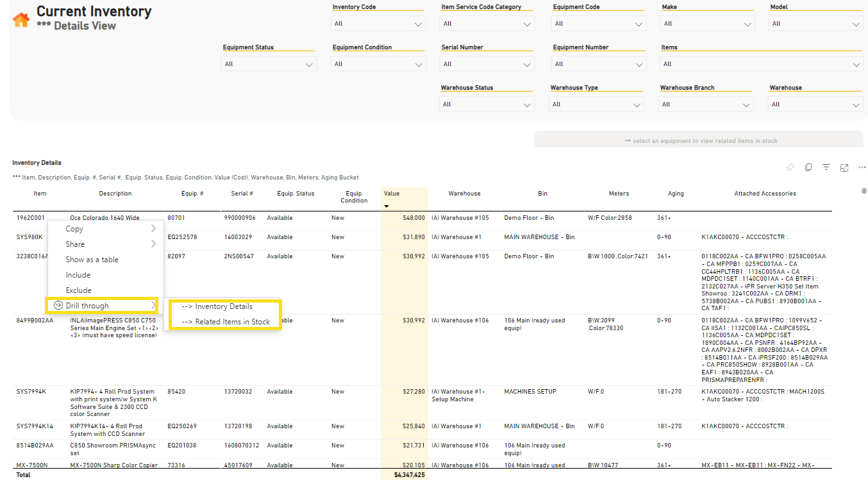Click the Oce Colorado 1640 Wide description
The height and width of the screenshot is (484, 868).
104,218
